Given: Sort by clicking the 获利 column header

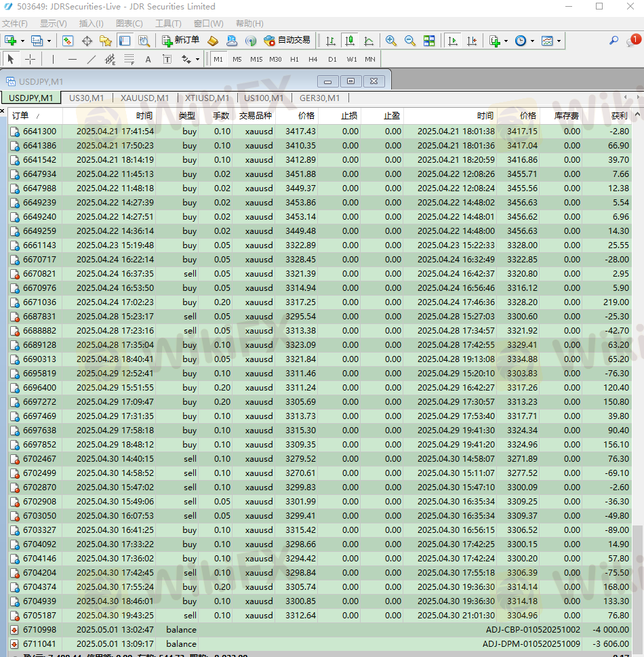Looking at the screenshot, I should (619, 115).
